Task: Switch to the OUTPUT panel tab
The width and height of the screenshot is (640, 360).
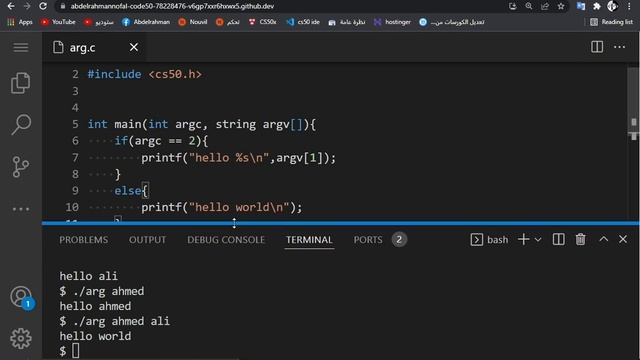Action: coord(147,240)
